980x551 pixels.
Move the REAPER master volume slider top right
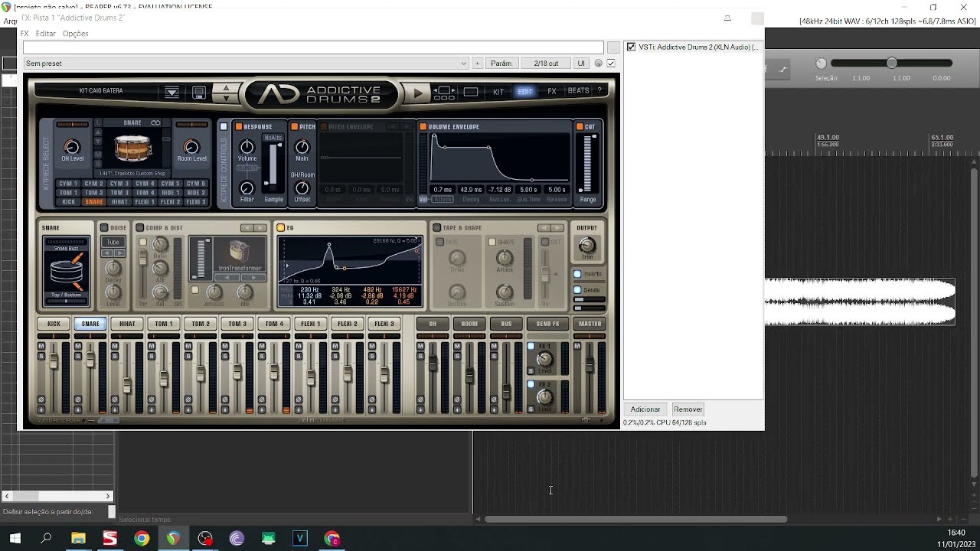point(892,63)
